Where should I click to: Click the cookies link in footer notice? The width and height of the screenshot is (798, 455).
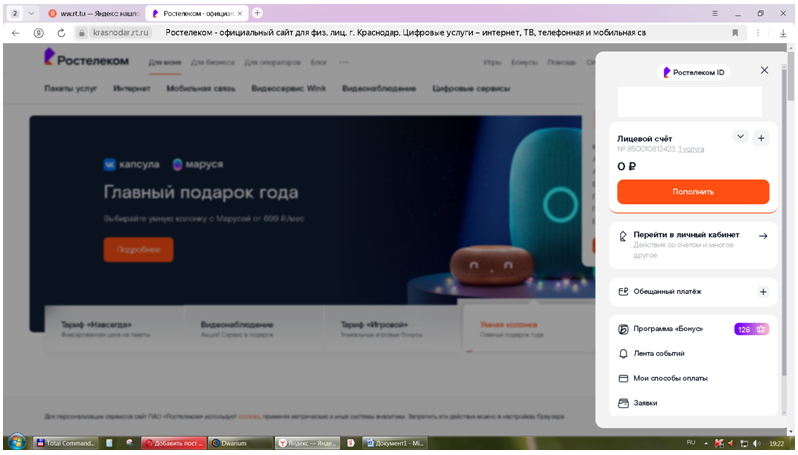249,416
